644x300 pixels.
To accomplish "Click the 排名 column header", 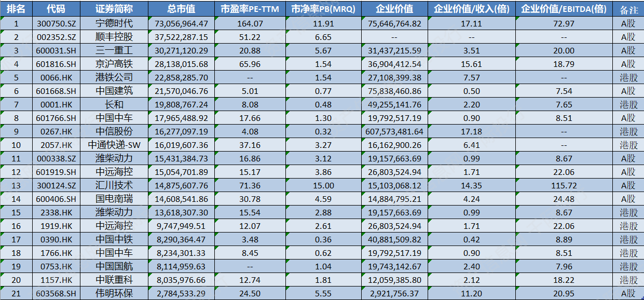I will point(16,9).
